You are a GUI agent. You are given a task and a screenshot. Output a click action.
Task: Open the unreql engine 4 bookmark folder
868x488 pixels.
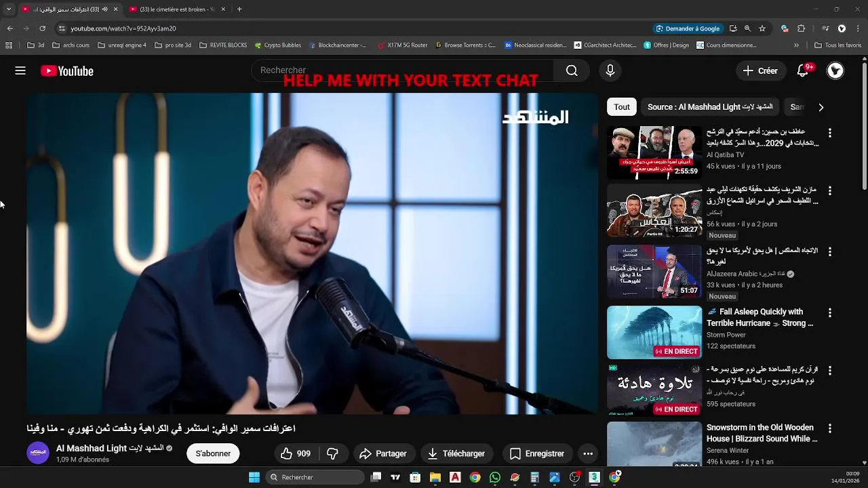tap(122, 45)
